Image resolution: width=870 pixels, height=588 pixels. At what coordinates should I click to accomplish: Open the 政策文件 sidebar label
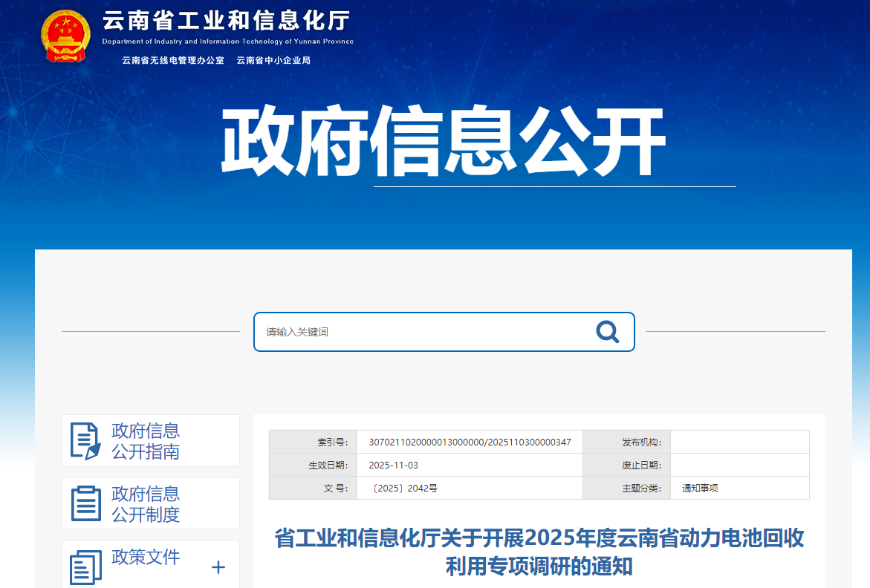click(x=146, y=558)
